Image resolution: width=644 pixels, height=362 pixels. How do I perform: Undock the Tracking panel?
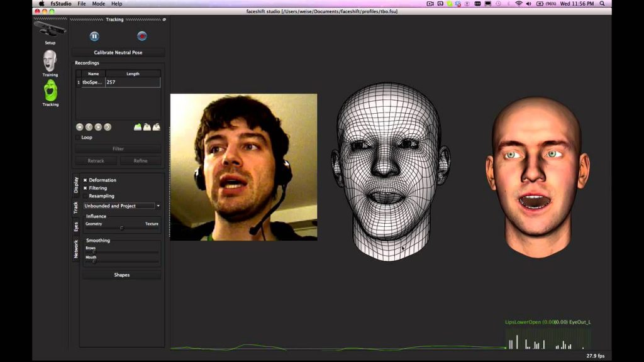pos(164,19)
